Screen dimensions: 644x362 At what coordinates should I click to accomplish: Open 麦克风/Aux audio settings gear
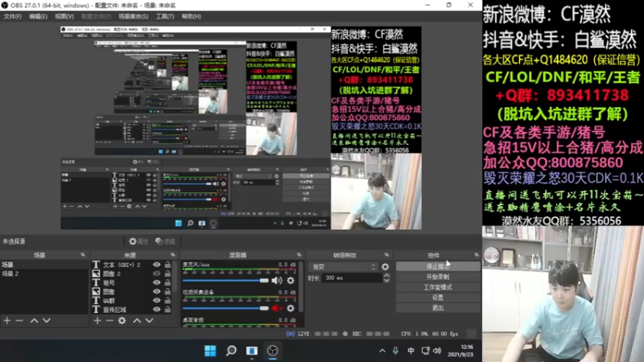pos(291,281)
